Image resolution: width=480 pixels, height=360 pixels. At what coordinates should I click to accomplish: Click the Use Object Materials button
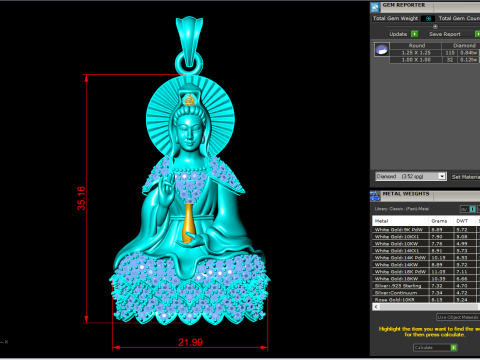[458, 317]
